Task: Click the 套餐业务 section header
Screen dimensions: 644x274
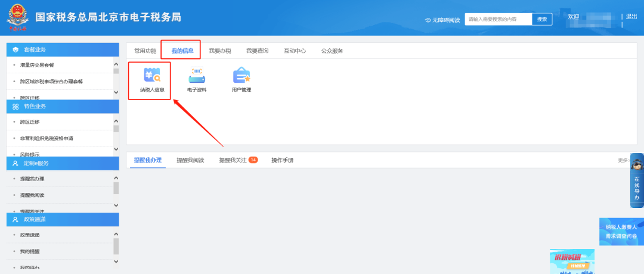Action: click(63, 49)
